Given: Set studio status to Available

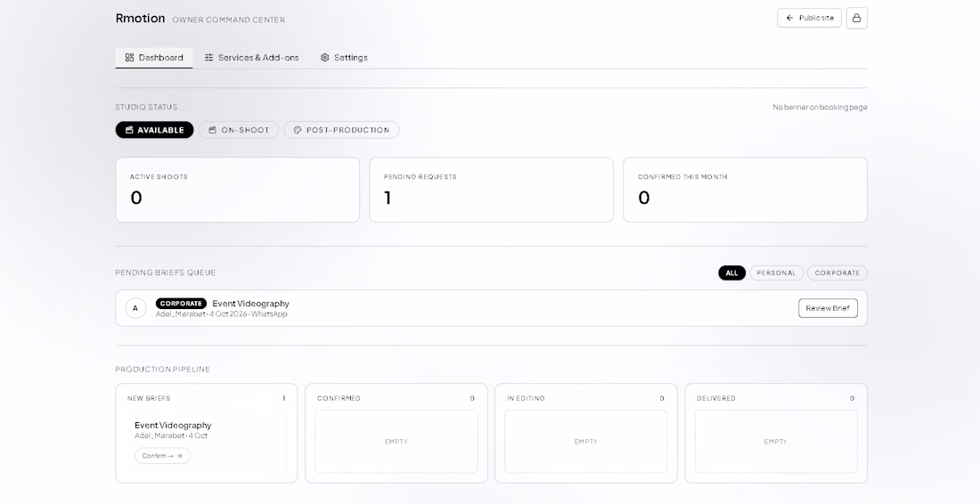Looking at the screenshot, I should (x=154, y=130).
